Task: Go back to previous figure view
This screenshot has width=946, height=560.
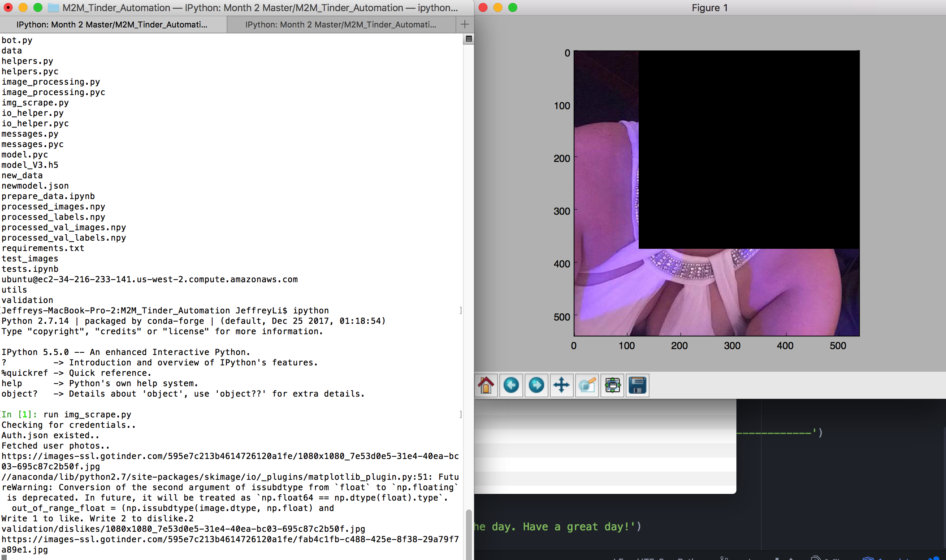Action: click(511, 385)
